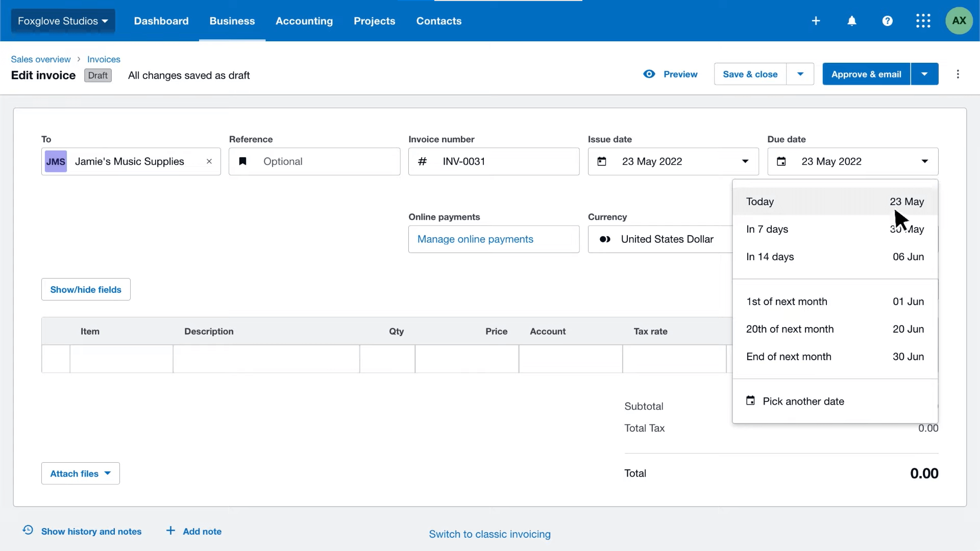Open the three-dot invoice options menu
Viewport: 980px width, 551px height.
pyautogui.click(x=958, y=74)
